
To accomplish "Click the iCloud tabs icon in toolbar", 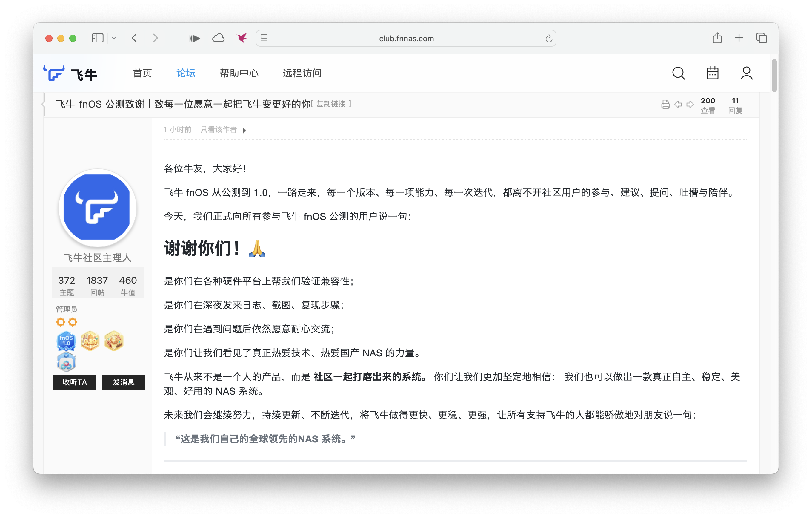I will click(x=219, y=38).
